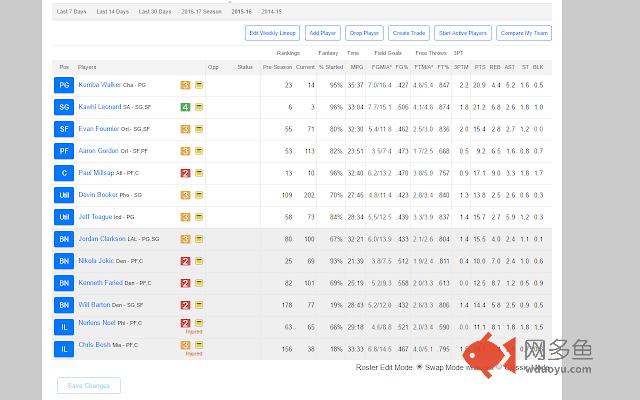Image resolution: width=640 pixels, height=400 pixels.
Task: Open the note icon in Jordan Clarkson's row
Action: [199, 239]
